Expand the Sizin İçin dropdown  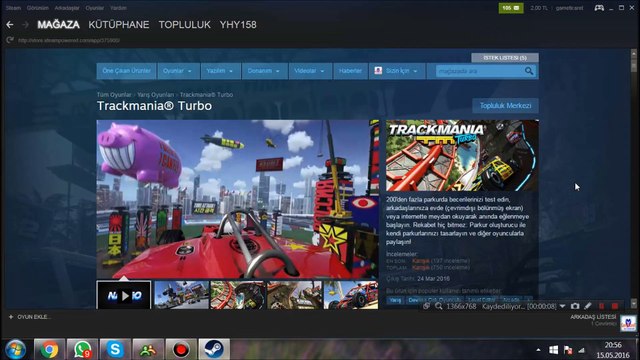click(397, 71)
